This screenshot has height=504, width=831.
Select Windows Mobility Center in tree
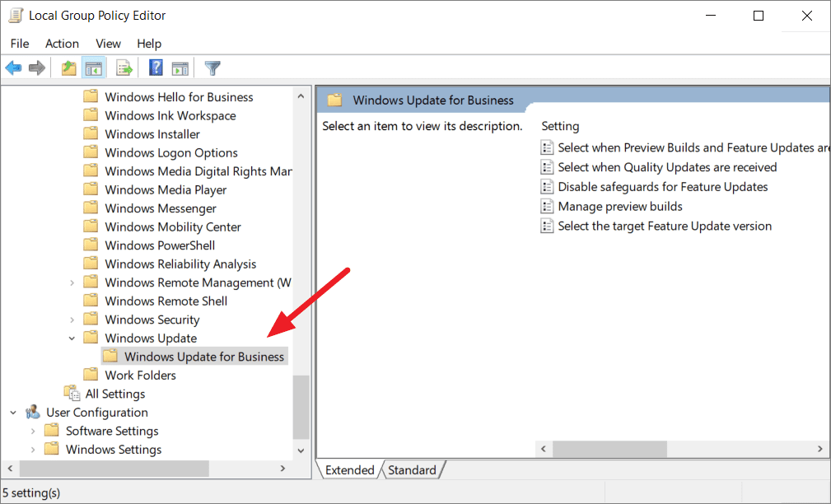173,226
